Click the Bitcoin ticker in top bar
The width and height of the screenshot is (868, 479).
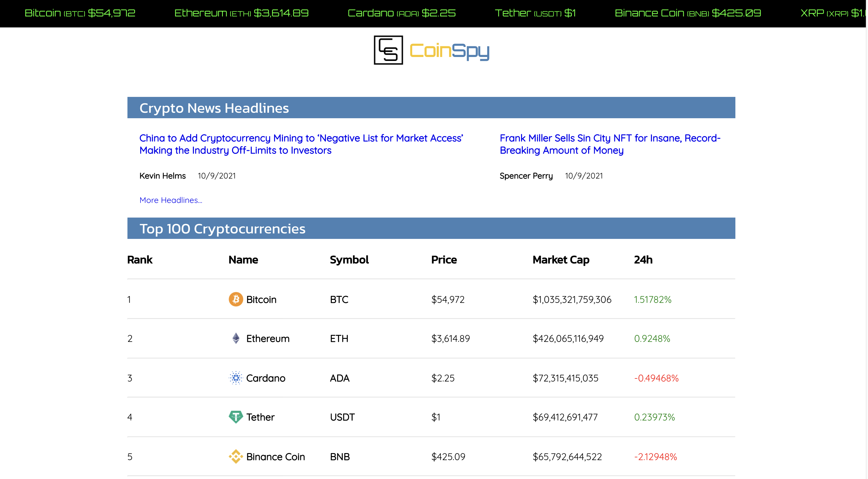click(x=80, y=13)
